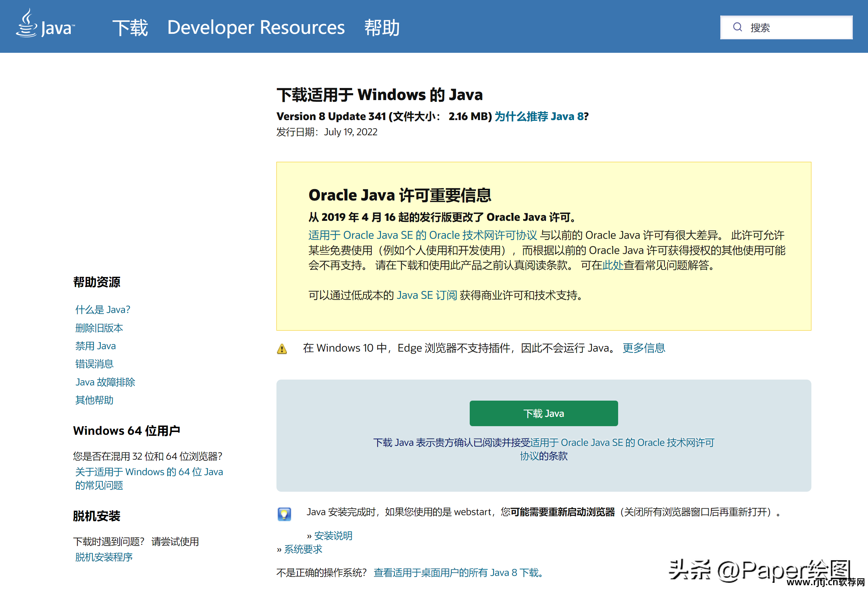Click the search magnifier icon
The image size is (868, 598).
pyautogui.click(x=737, y=27)
